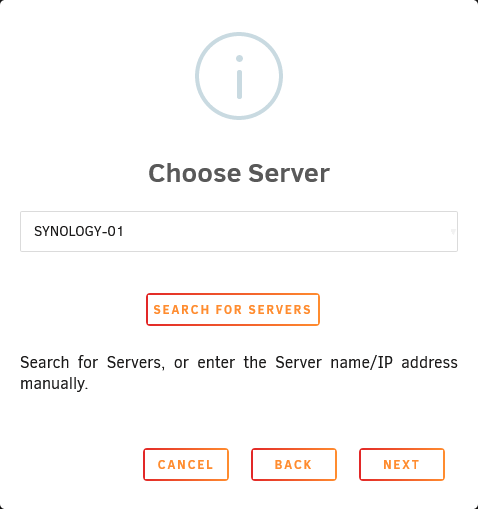Click the circular info icon
The height and width of the screenshot is (509, 478).
pyautogui.click(x=239, y=76)
